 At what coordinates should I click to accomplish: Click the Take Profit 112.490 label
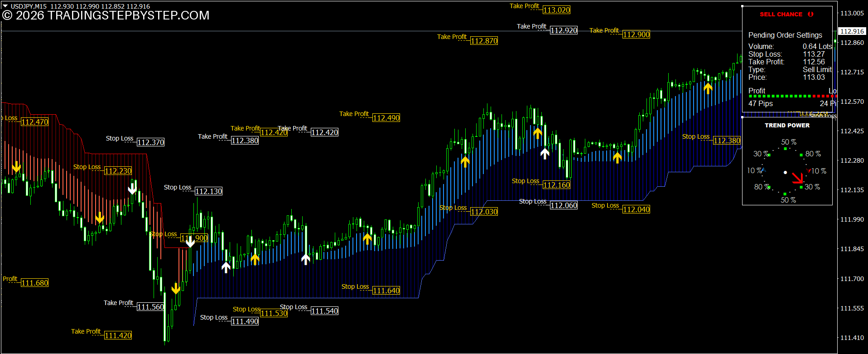point(370,116)
